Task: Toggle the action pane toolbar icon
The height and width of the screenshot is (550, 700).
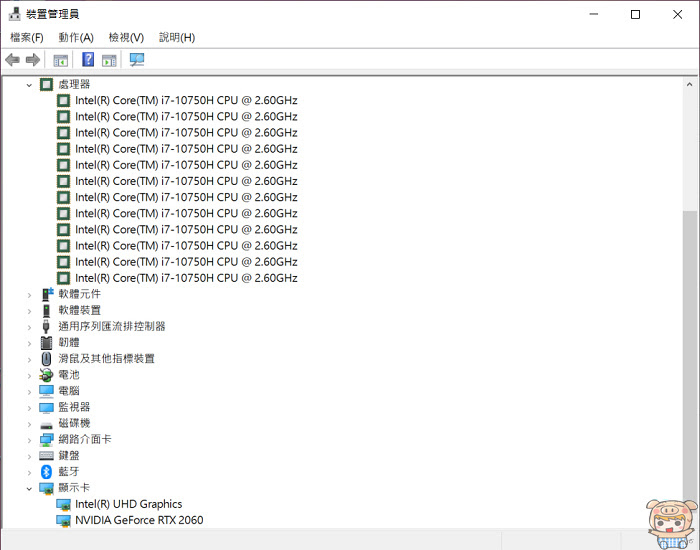Action: pyautogui.click(x=109, y=60)
